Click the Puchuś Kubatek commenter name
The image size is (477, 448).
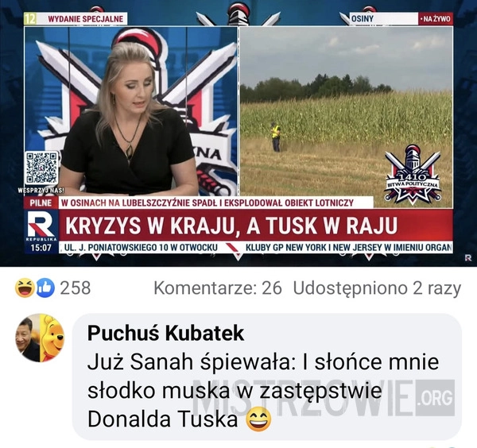pos(166,333)
